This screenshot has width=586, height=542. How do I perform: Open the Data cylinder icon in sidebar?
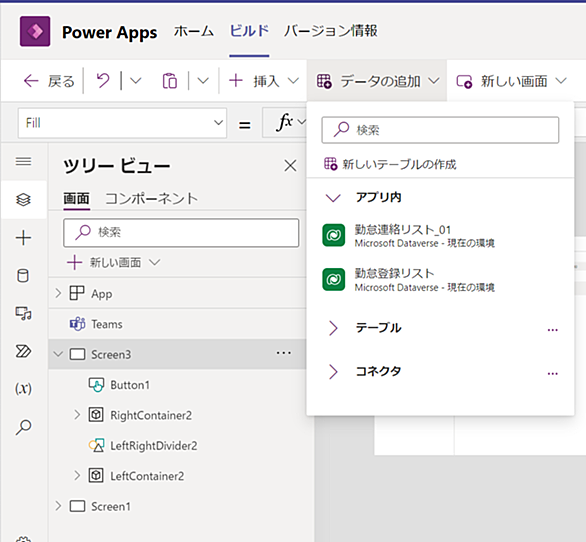point(23,276)
